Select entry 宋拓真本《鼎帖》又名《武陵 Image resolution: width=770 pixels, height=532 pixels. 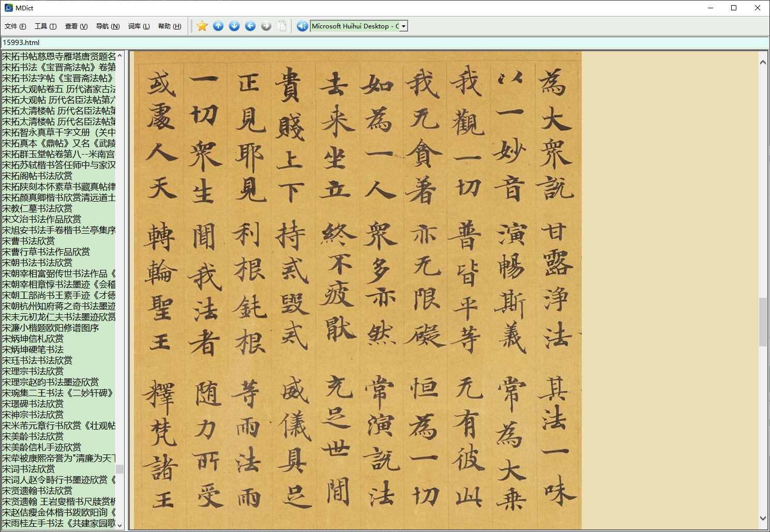click(x=58, y=143)
